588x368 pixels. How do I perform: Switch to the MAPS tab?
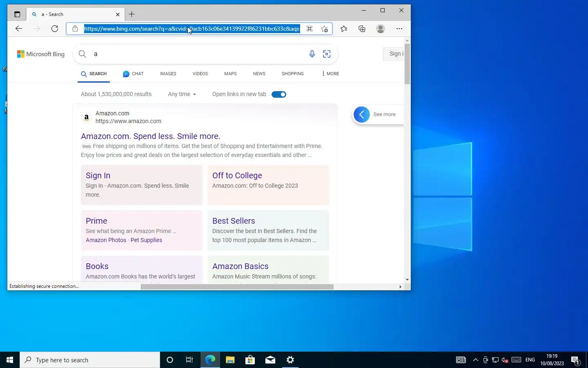point(230,74)
